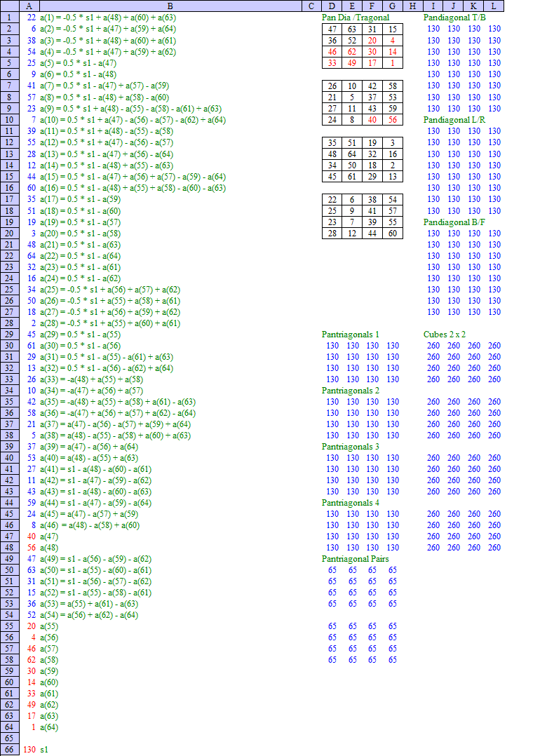Select column L header
The image size is (554, 756).
coord(494,6)
